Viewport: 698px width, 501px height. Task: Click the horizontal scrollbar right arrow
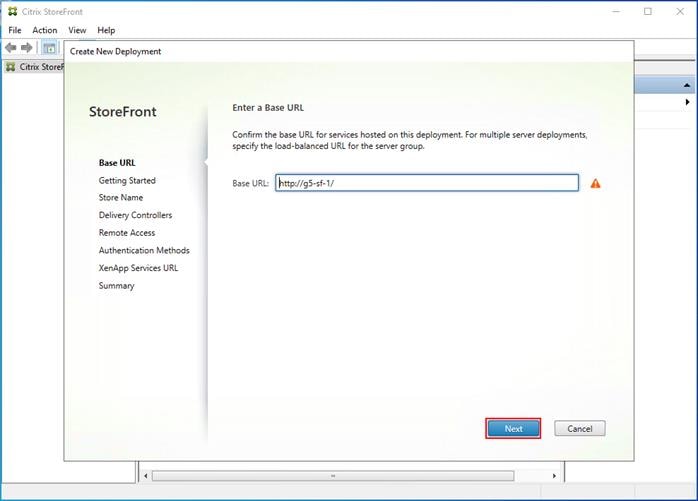[554, 476]
